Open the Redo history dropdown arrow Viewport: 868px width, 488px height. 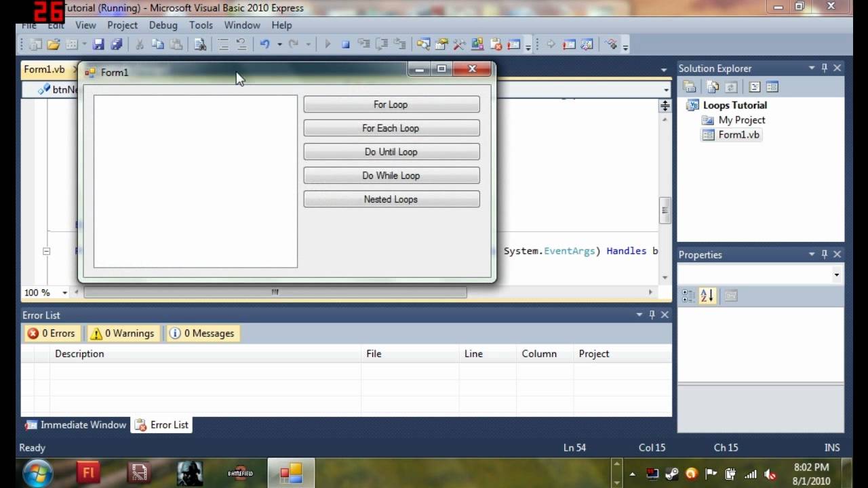click(308, 44)
